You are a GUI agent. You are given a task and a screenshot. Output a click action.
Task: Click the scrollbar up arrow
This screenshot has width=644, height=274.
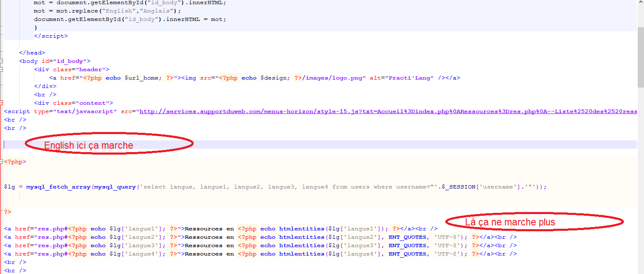tap(641, 3)
